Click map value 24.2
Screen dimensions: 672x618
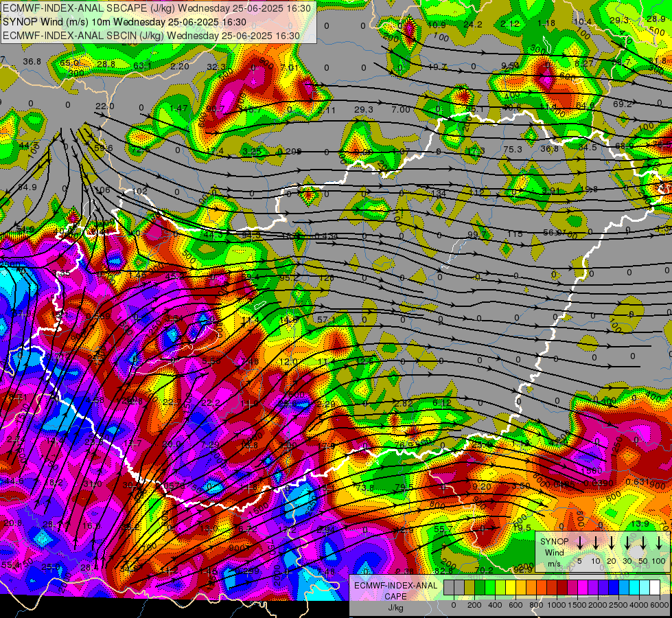(473, 25)
